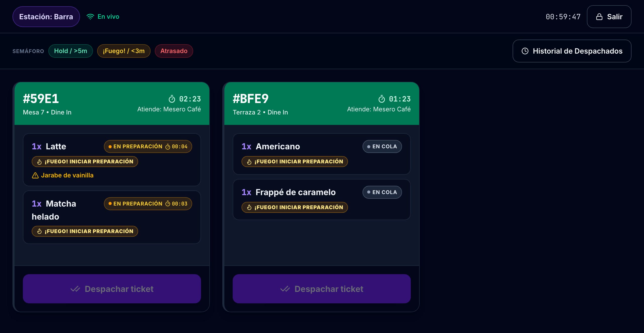Click the Americano item name
The height and width of the screenshot is (333, 644).
(278, 147)
